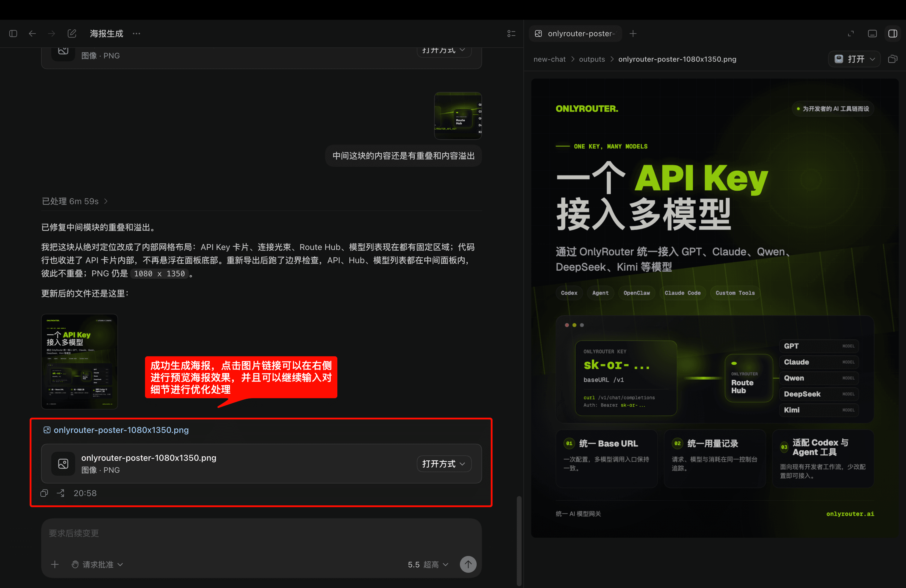Open the generated poster thumbnail in chat
Viewport: 906px width, 588px height.
[x=79, y=361]
